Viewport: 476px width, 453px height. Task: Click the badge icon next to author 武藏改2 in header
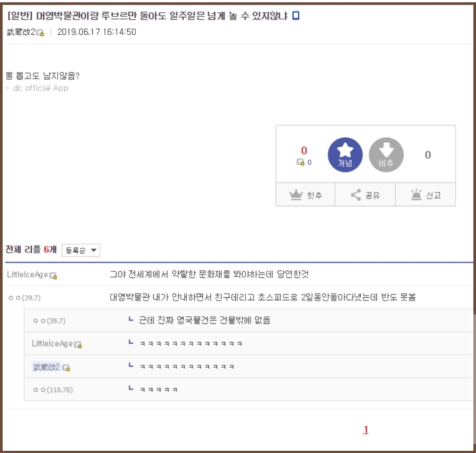point(41,32)
